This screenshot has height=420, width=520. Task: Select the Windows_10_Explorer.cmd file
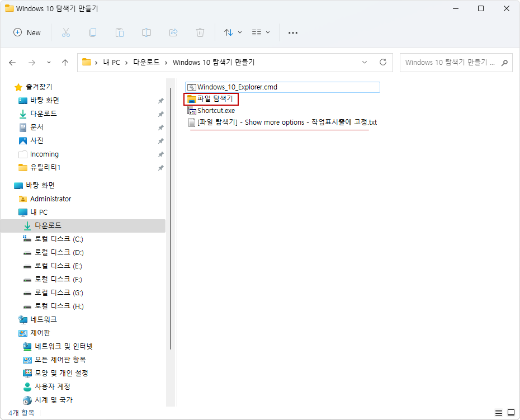click(282, 87)
